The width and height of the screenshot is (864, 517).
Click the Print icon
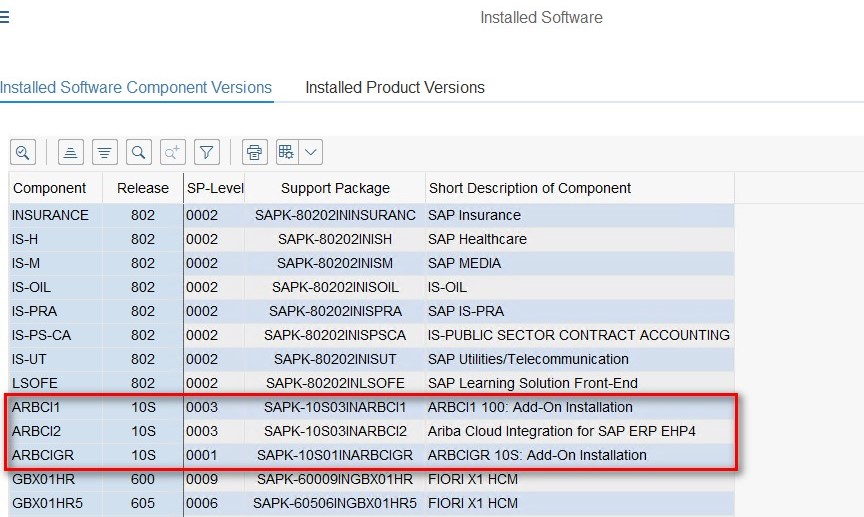(x=255, y=152)
